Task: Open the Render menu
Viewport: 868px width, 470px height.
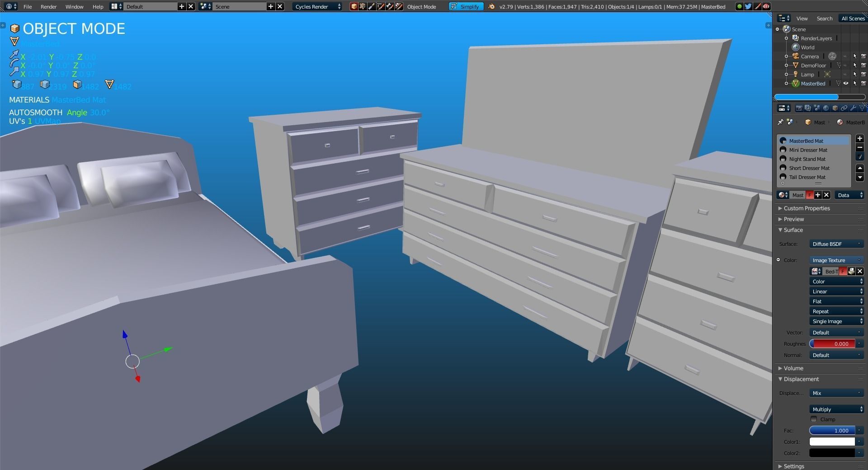Action: 48,6
